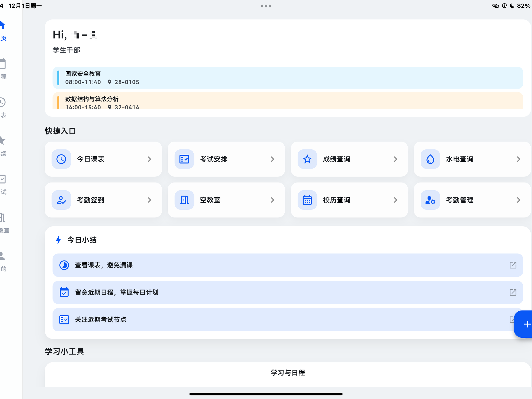The height and width of the screenshot is (399, 532).
Task: Click the 关注近期考试节点 text
Action: [100, 320]
